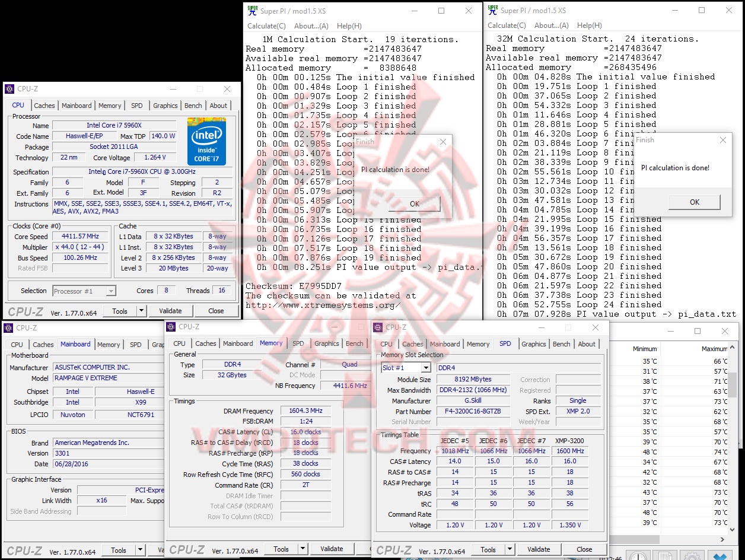
Task: Close the 32M Finish dialog with X
Action: (x=722, y=140)
